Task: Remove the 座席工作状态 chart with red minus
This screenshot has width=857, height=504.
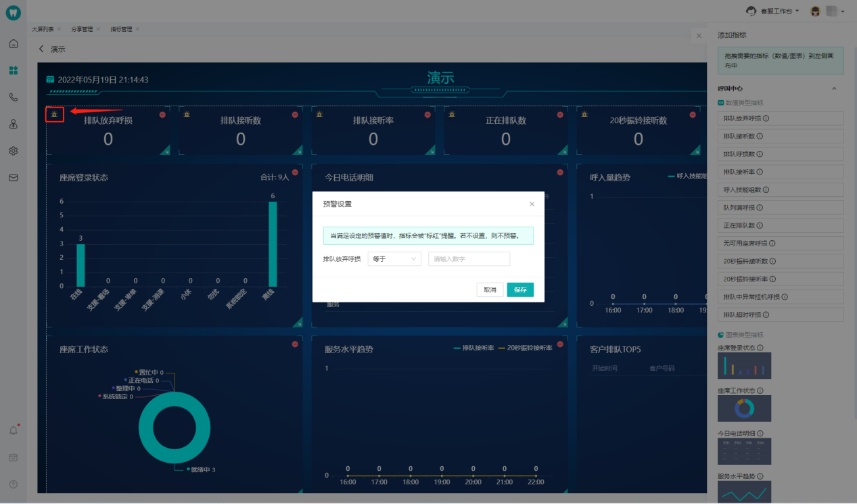Action: click(295, 344)
